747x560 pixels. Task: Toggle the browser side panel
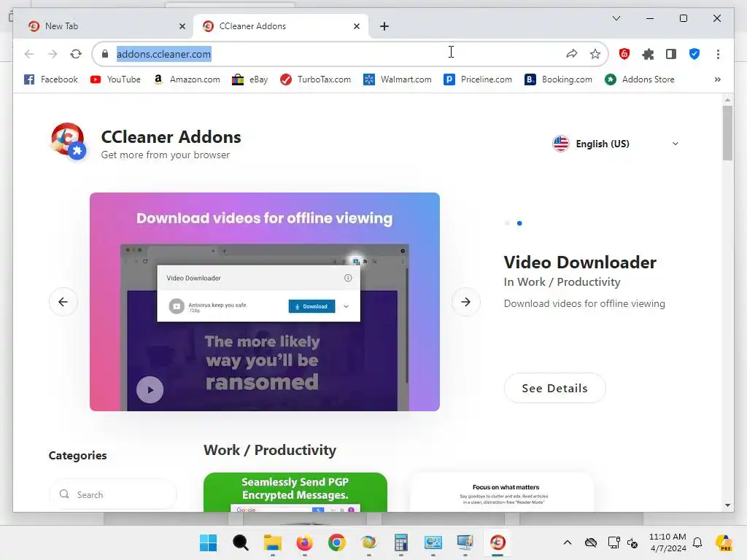pyautogui.click(x=671, y=54)
